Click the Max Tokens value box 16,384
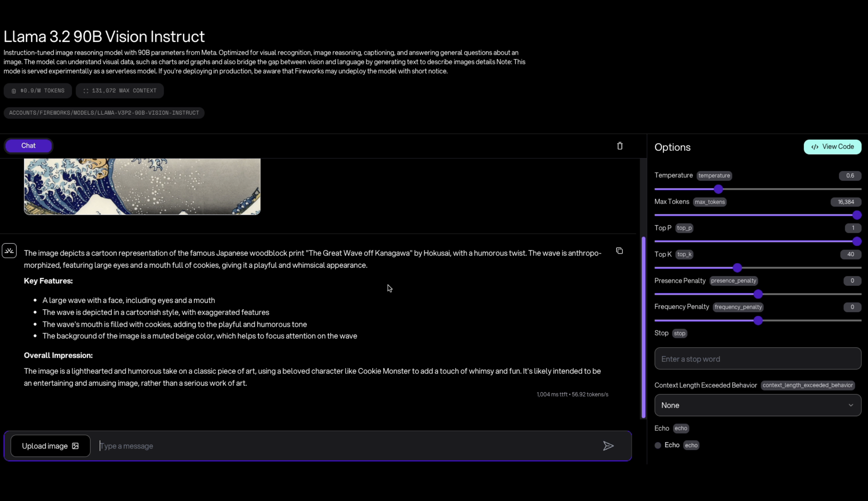 coord(846,202)
